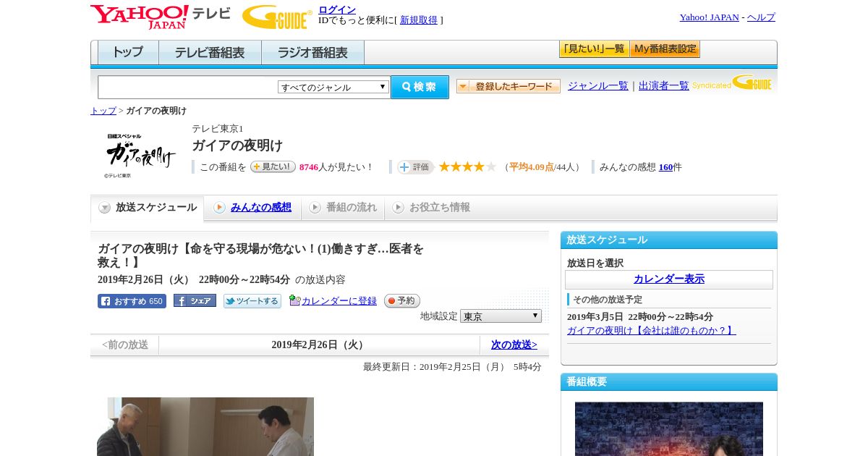
Task: Click the 平均4.09点 rating text
Action: point(532,167)
